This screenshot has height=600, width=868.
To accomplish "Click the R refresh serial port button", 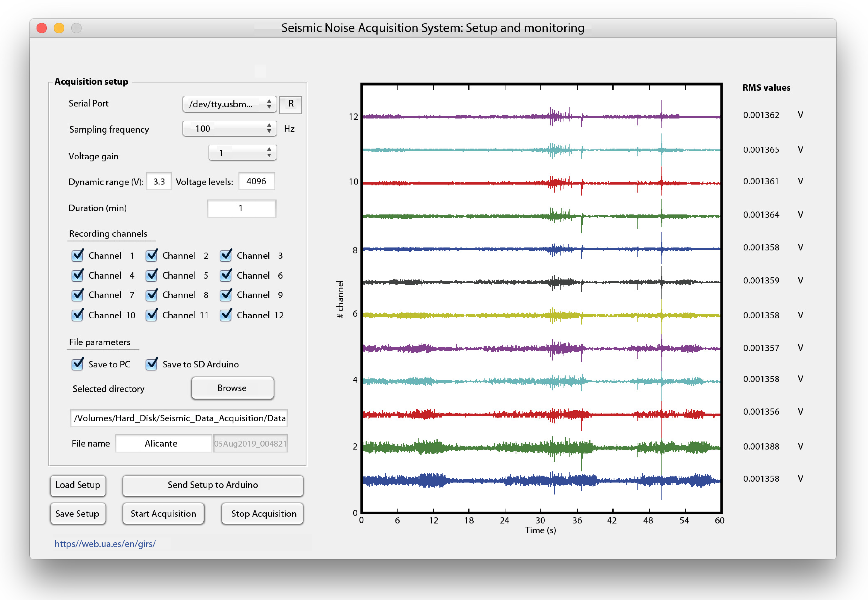I will (x=290, y=104).
